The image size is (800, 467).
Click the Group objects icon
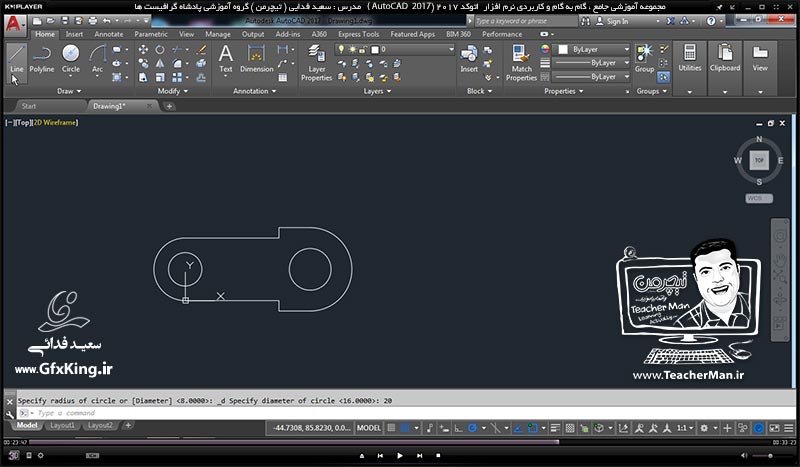click(x=644, y=59)
